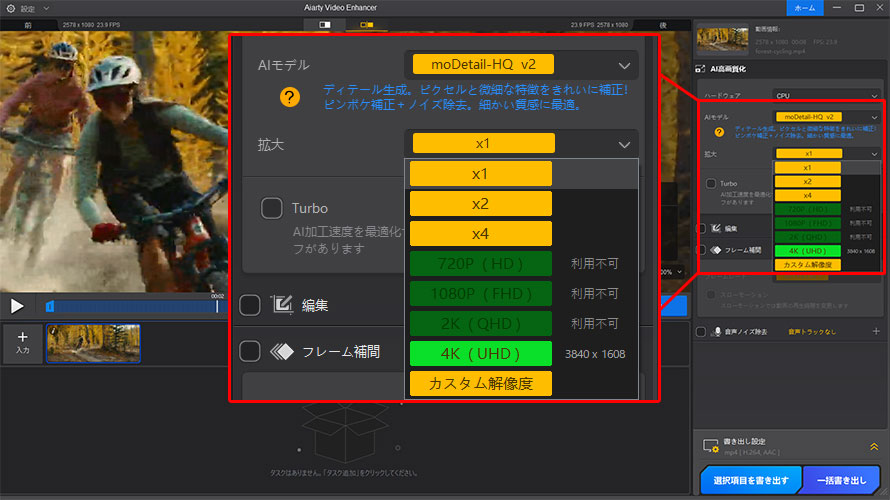Select 1080P (FHD) in the enlarged callout list

click(x=480, y=293)
